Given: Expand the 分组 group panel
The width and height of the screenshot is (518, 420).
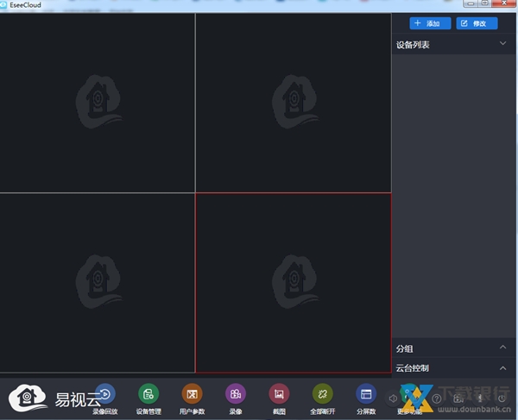Looking at the screenshot, I should pos(502,347).
